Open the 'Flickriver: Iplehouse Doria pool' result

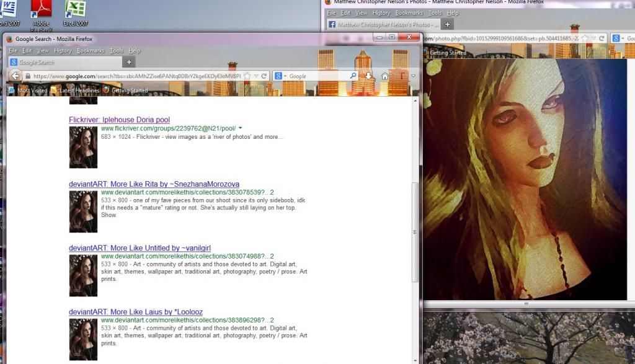coord(119,120)
